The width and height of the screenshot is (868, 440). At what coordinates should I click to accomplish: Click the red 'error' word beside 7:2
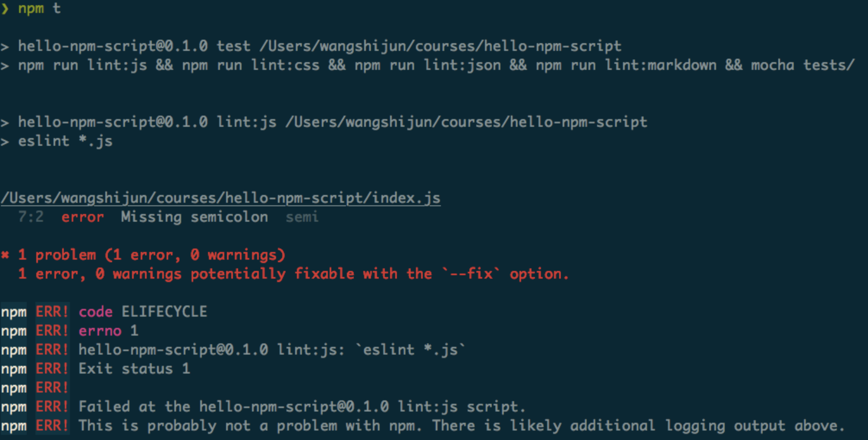[x=82, y=217]
